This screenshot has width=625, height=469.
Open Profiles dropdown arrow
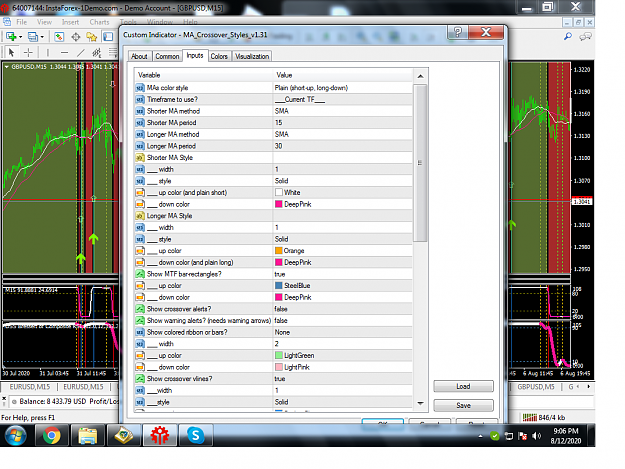[x=42, y=37]
